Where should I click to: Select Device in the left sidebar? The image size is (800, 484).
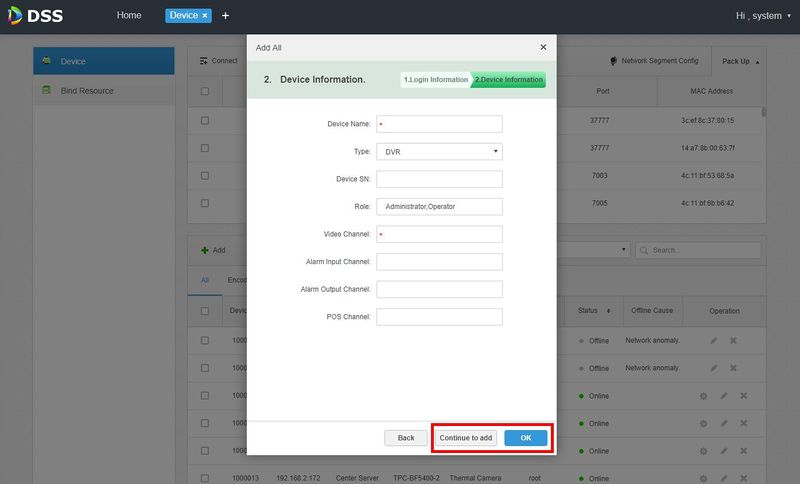(104, 61)
